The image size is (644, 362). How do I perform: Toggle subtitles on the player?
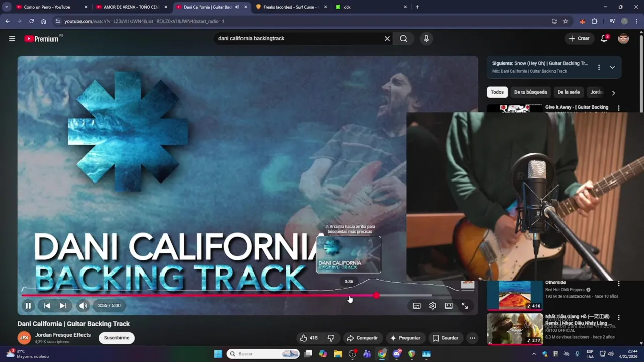pyautogui.click(x=417, y=306)
